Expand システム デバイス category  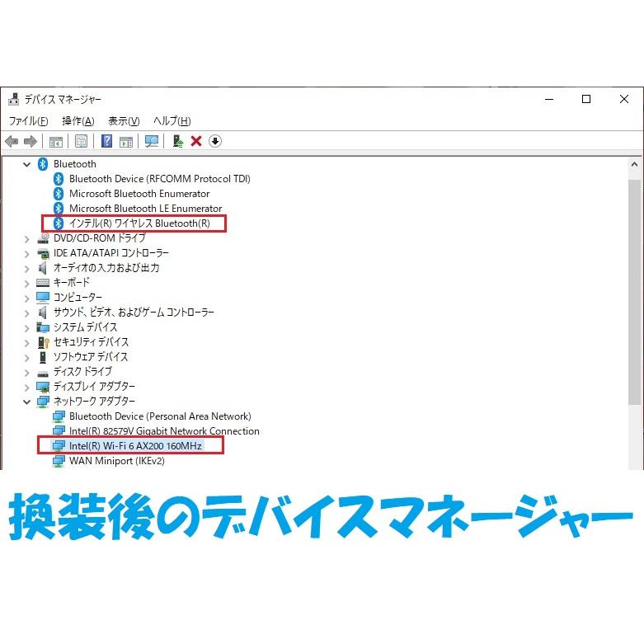tap(27, 328)
